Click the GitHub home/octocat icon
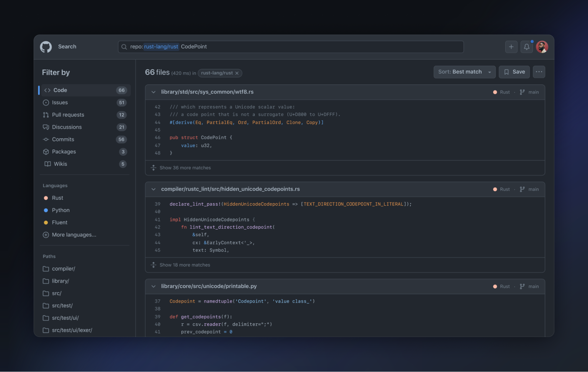 pos(45,46)
